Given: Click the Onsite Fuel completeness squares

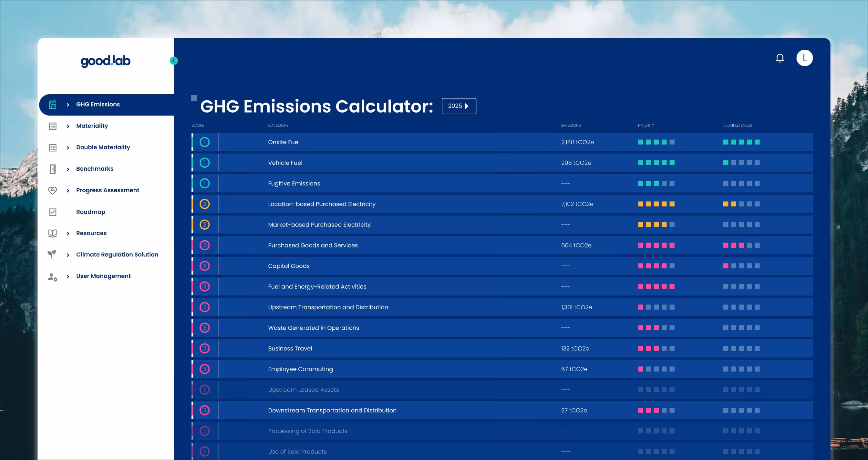Looking at the screenshot, I should [x=741, y=142].
